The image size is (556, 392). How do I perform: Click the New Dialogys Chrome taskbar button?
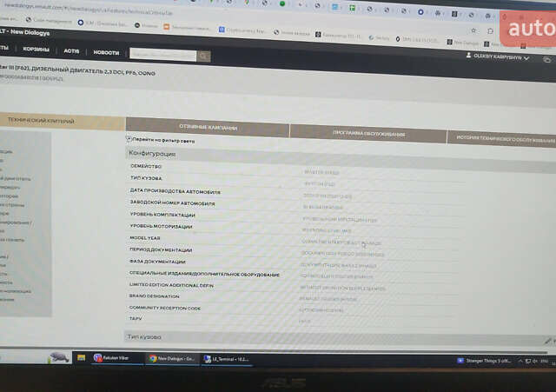[x=170, y=358]
